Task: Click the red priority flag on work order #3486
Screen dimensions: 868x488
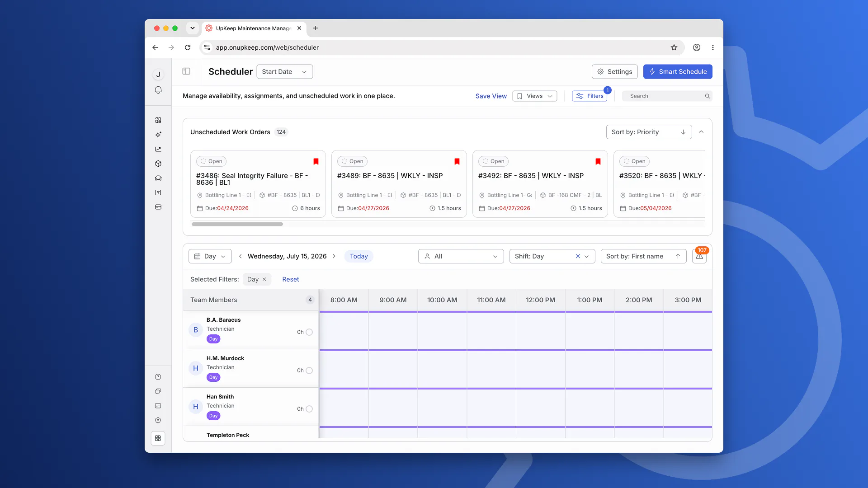Action: point(316,161)
